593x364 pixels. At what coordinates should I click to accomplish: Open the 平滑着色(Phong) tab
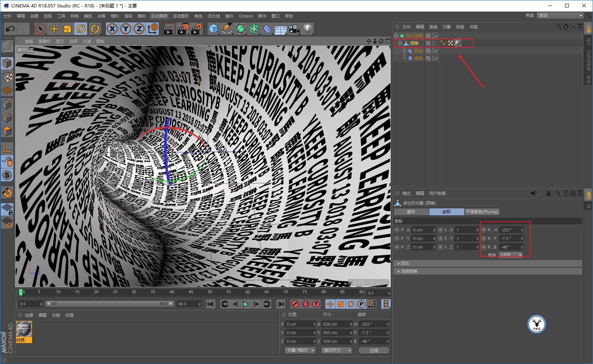(x=482, y=212)
